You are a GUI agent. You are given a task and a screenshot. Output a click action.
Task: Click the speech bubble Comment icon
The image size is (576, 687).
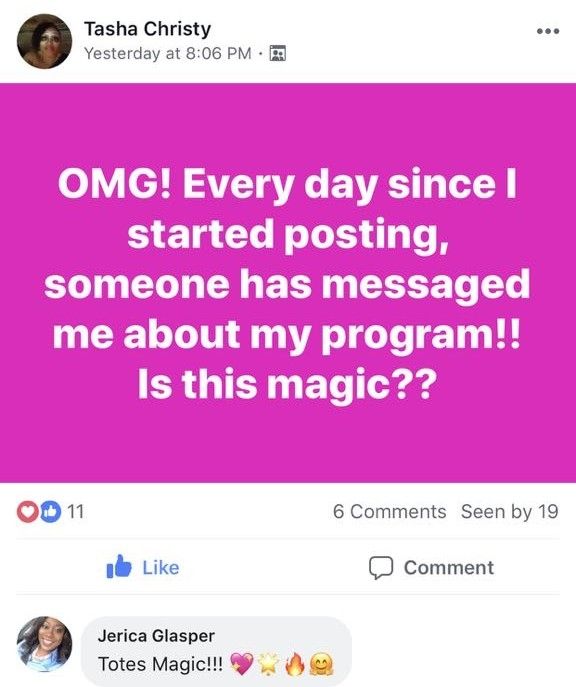pyautogui.click(x=380, y=567)
